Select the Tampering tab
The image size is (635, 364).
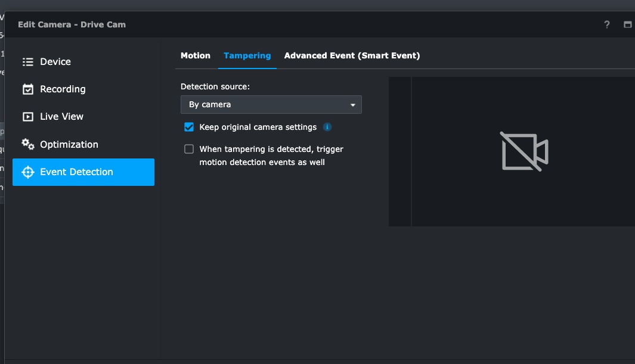(x=247, y=55)
